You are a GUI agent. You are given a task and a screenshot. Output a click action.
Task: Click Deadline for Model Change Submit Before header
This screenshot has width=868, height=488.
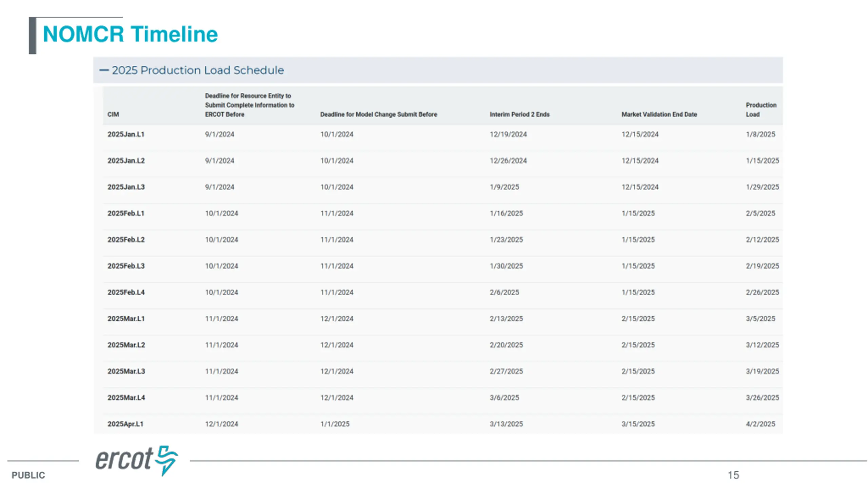[379, 115]
